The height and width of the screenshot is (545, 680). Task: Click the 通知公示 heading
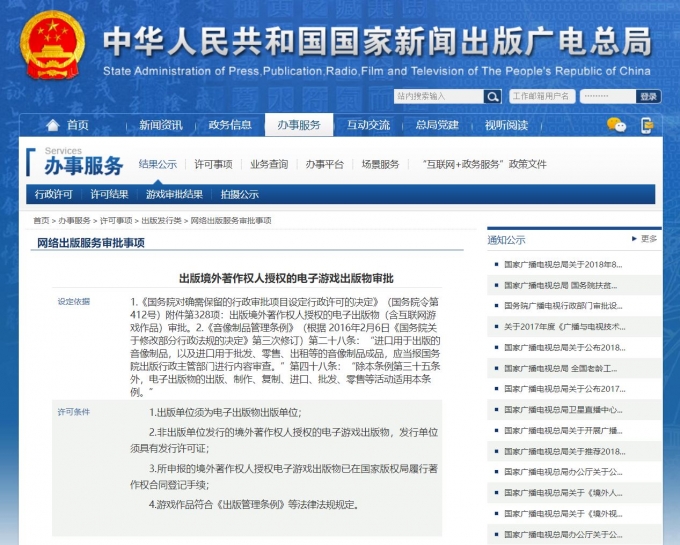506,240
